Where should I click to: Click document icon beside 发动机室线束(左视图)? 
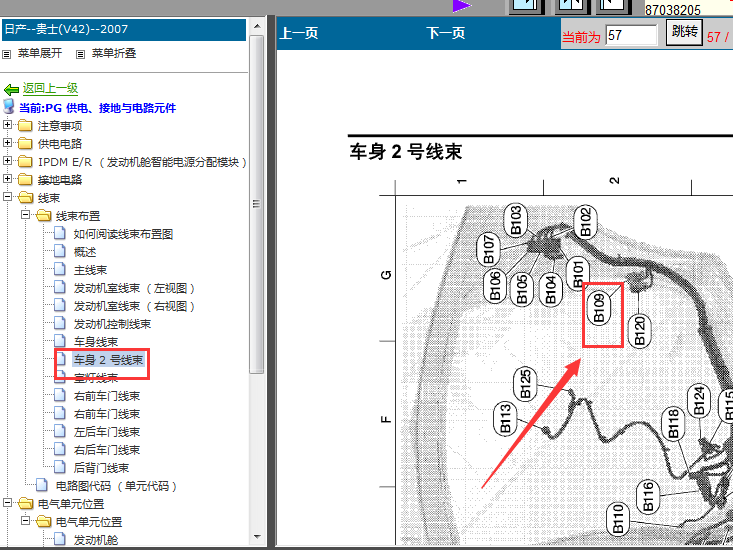pos(60,287)
